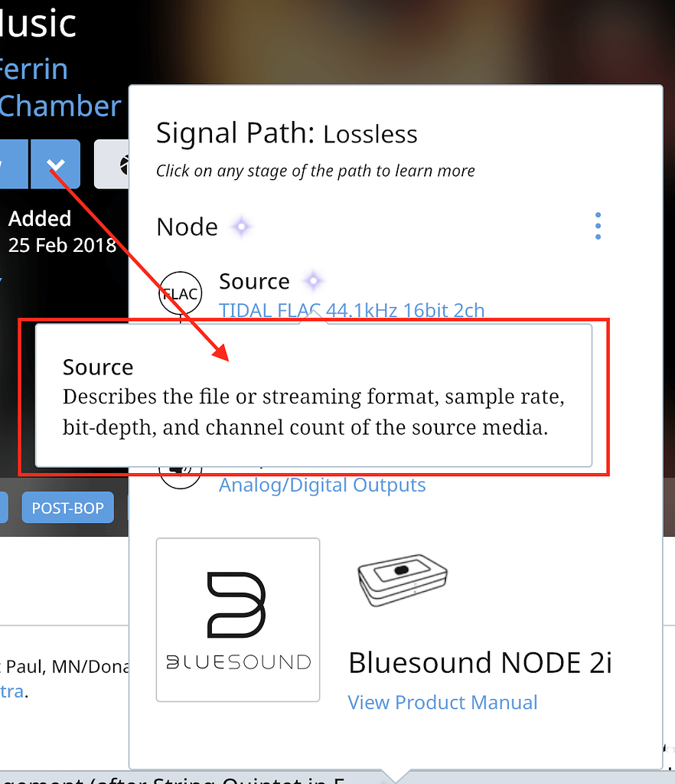Screen dimensions: 675x784
Task: Select the POST-BOP genre tag
Action: click(x=67, y=507)
